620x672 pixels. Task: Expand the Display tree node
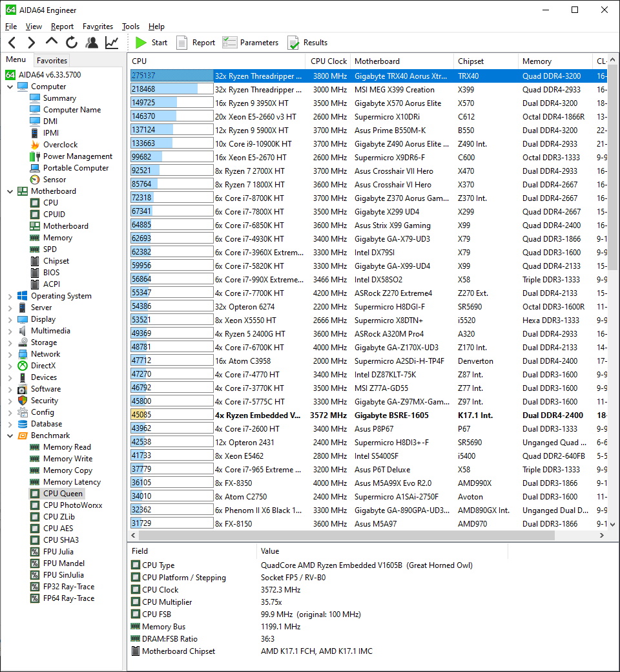(x=10, y=319)
